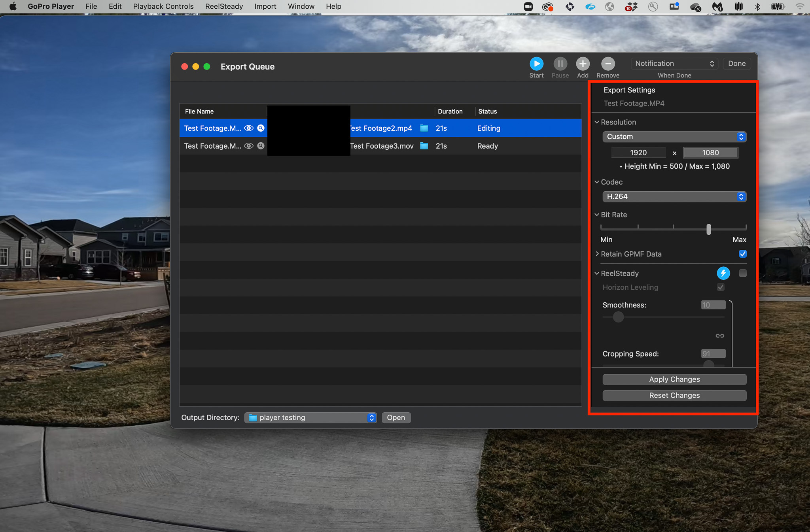Open folder icon beside Test Footage3.mov

(424, 146)
